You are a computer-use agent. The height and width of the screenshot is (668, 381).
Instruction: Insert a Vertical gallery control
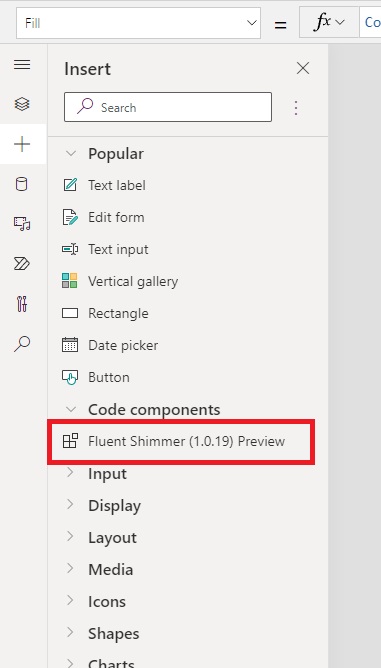tap(188, 281)
